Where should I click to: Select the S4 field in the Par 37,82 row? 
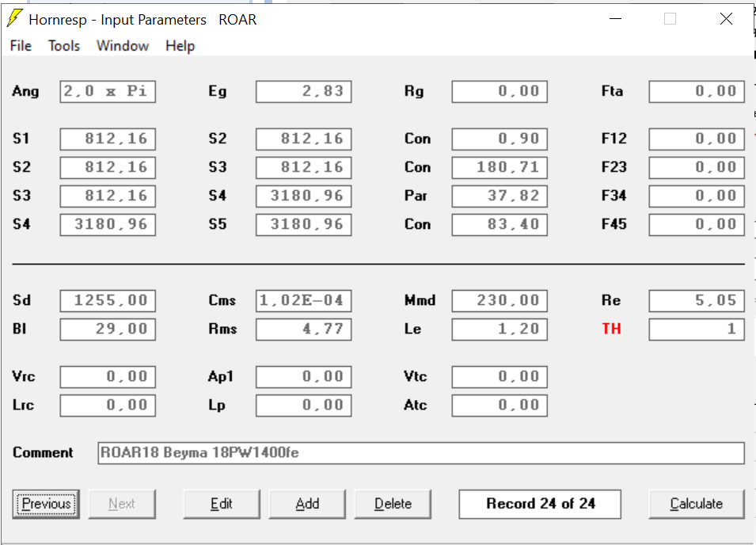[304, 196]
